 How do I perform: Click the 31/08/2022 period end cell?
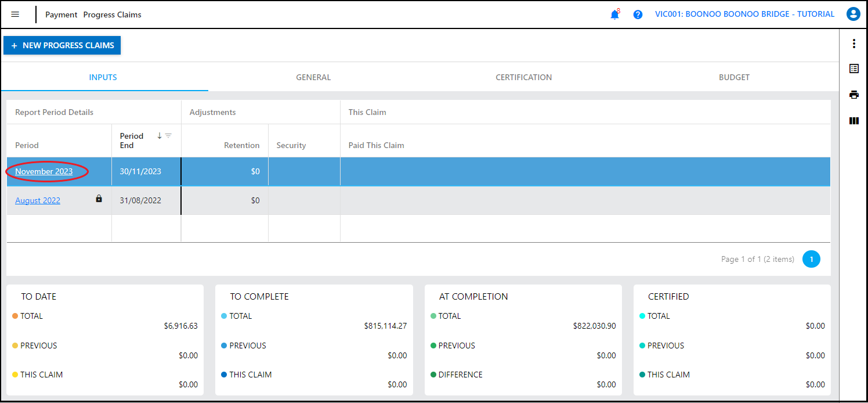pos(146,200)
